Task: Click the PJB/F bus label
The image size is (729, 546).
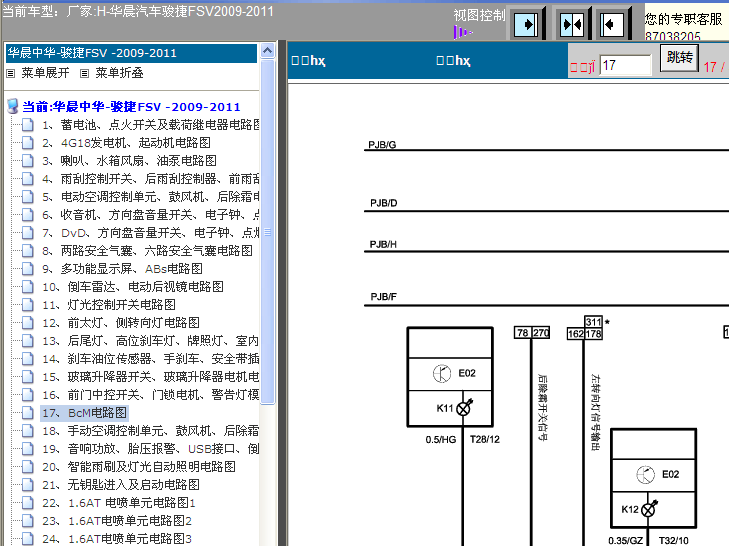Action: (x=384, y=297)
